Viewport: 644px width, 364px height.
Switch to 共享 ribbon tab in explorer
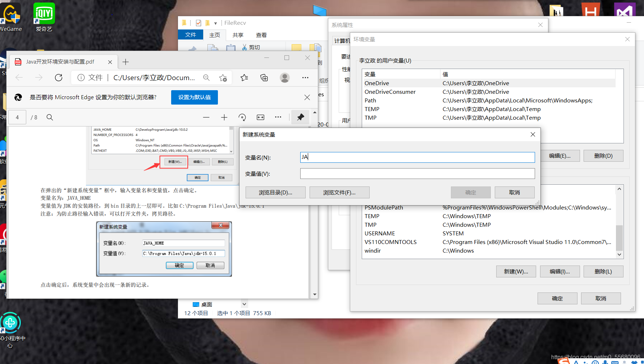[x=238, y=35]
